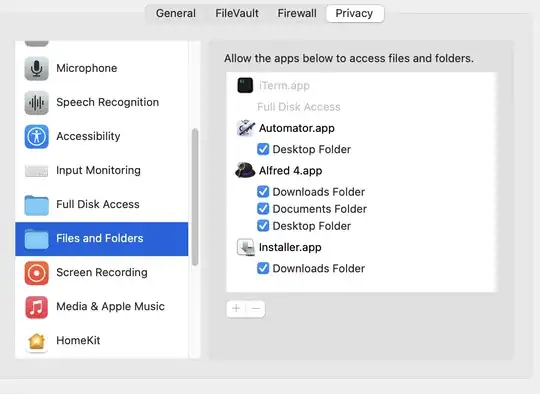Viewport: 540px width, 394px height.
Task: Select Screen Recording in the privacy list
Action: point(102,273)
